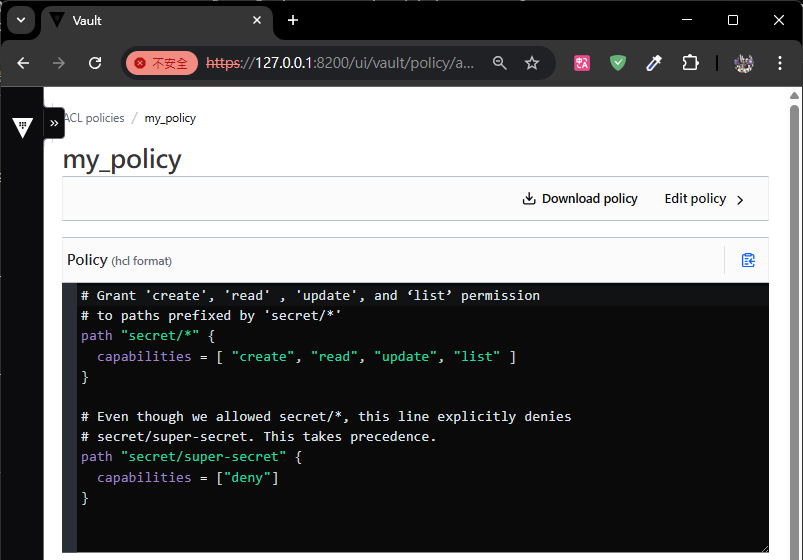Open the Extensions puzzle piece menu
The width and height of the screenshot is (803, 560).
click(x=690, y=63)
